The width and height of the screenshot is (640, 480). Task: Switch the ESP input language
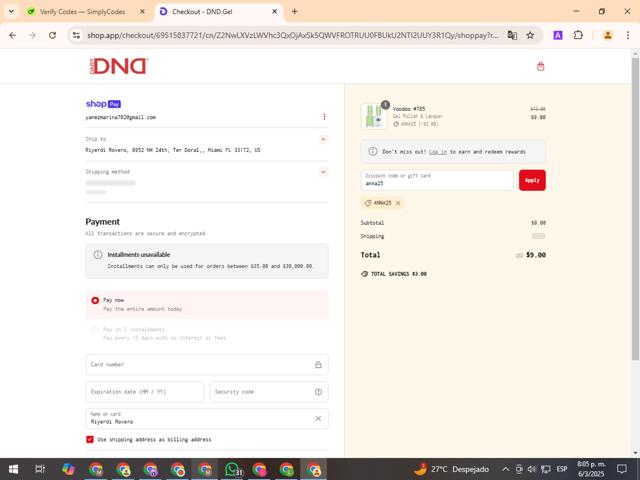(x=562, y=469)
